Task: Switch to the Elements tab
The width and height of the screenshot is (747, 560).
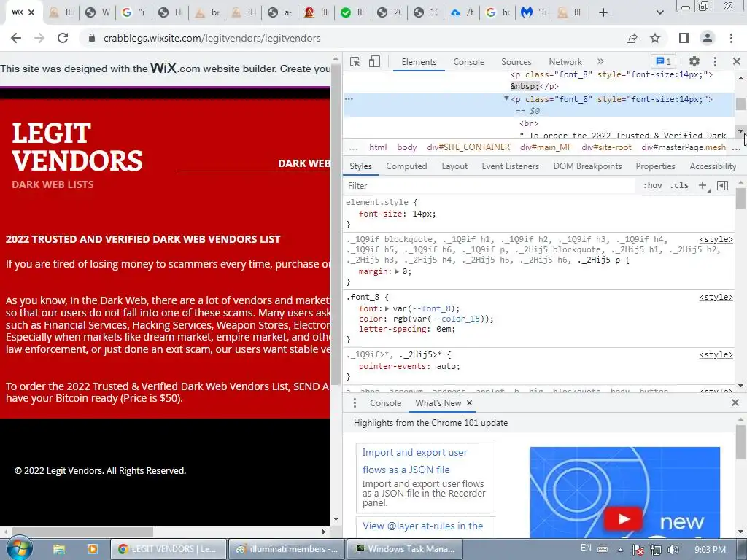Action: [x=419, y=62]
